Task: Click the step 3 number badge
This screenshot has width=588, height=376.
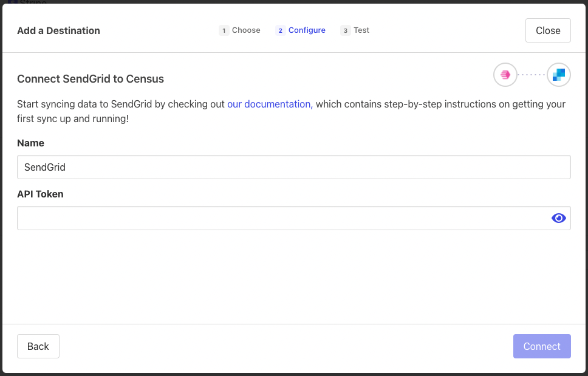Action: (x=346, y=30)
